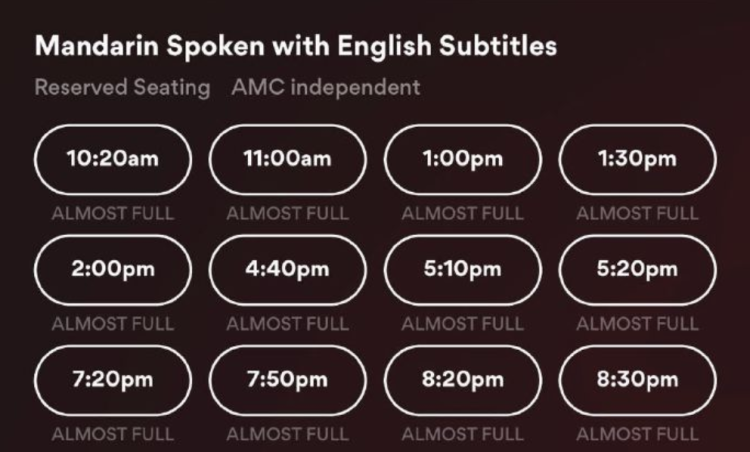The height and width of the screenshot is (452, 750).
Task: Tap the 5:20pm showtime
Action: tap(637, 269)
